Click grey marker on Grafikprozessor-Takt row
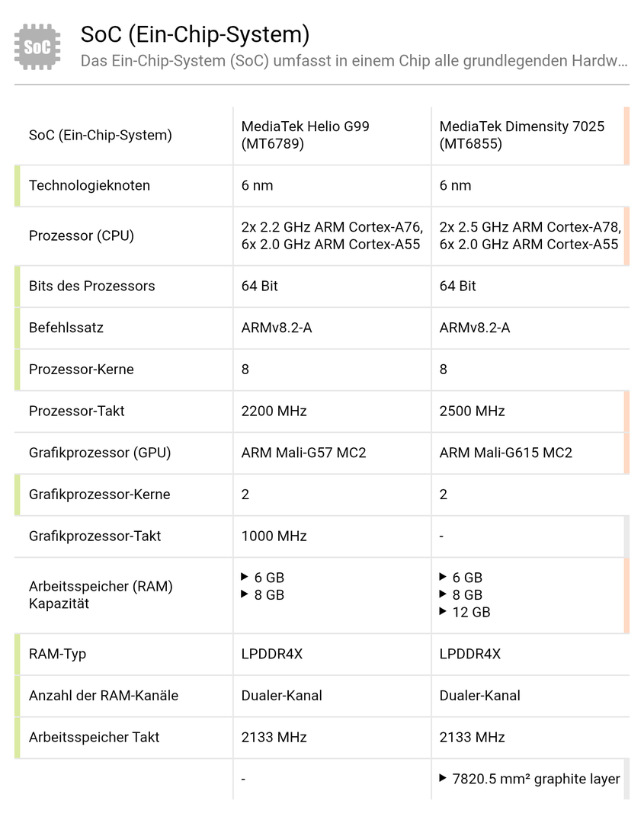This screenshot has height=823, width=644. tap(626, 536)
